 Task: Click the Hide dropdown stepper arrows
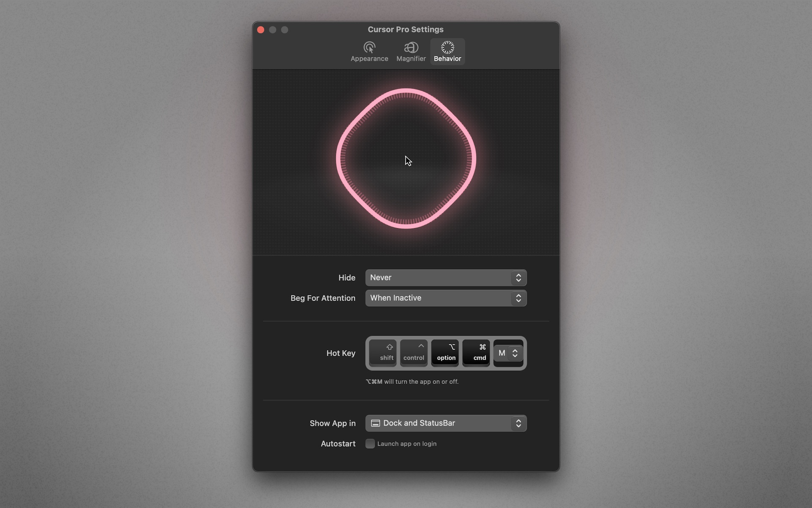(518, 278)
